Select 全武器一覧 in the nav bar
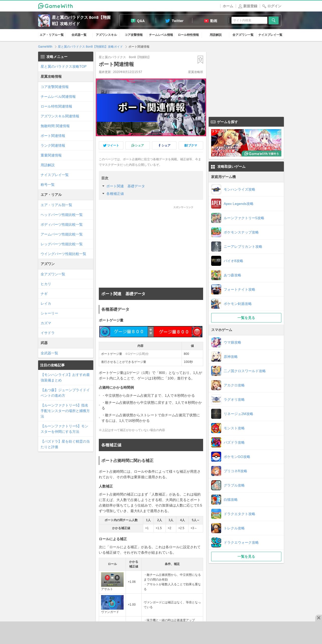 (x=79, y=35)
